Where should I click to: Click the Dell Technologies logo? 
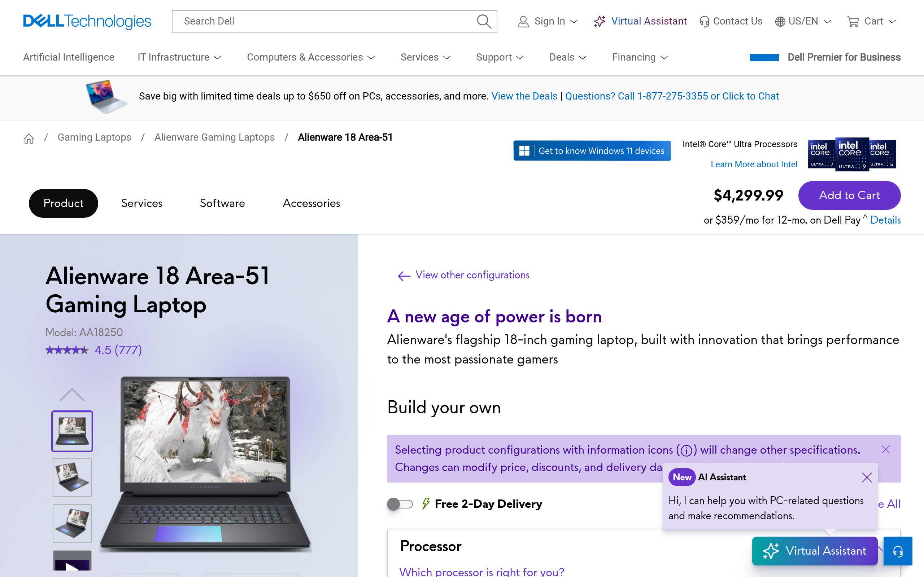[x=87, y=21]
